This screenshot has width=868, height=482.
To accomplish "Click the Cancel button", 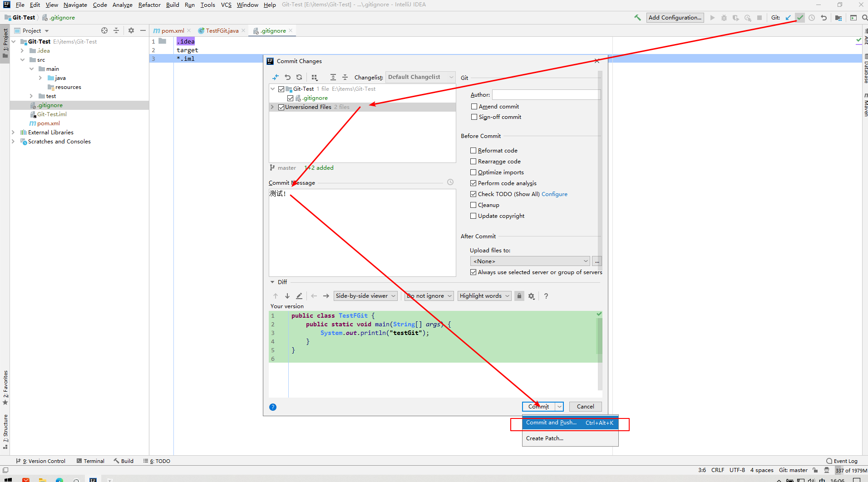I will (586, 407).
